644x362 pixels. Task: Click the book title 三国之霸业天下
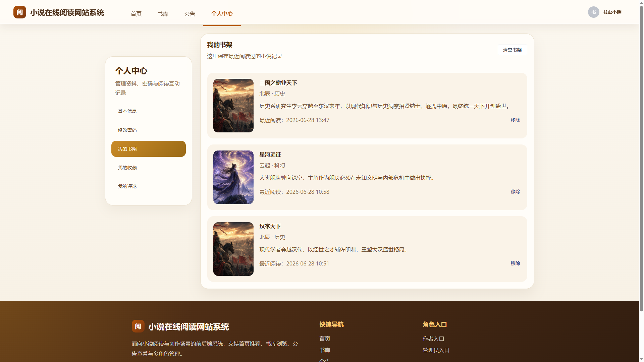pos(278,83)
